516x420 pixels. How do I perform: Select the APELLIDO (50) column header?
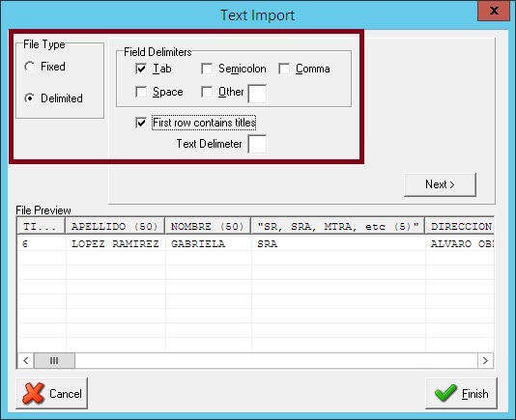115,226
